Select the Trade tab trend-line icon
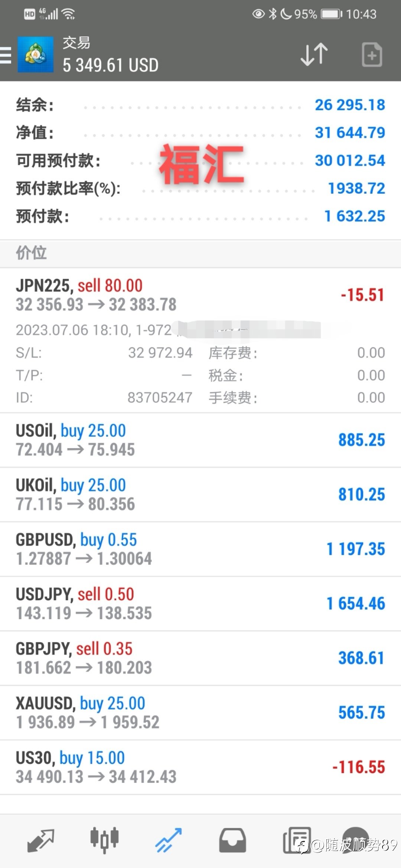Viewport: 401px width, 868px height. (168, 840)
